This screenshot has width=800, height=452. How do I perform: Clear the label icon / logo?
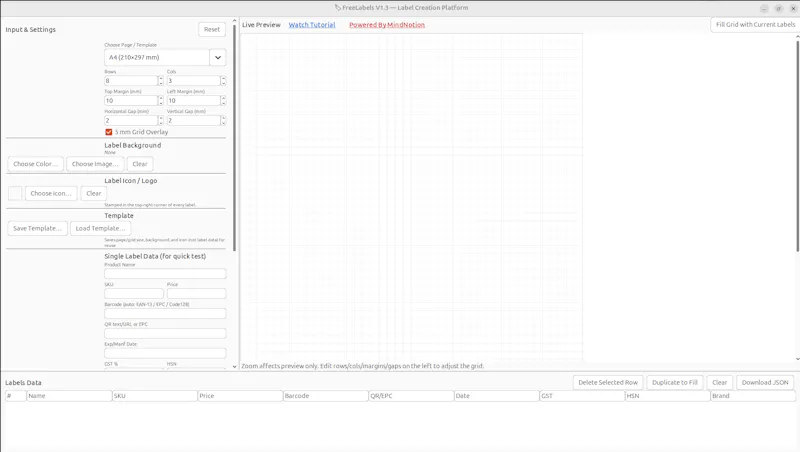(93, 193)
